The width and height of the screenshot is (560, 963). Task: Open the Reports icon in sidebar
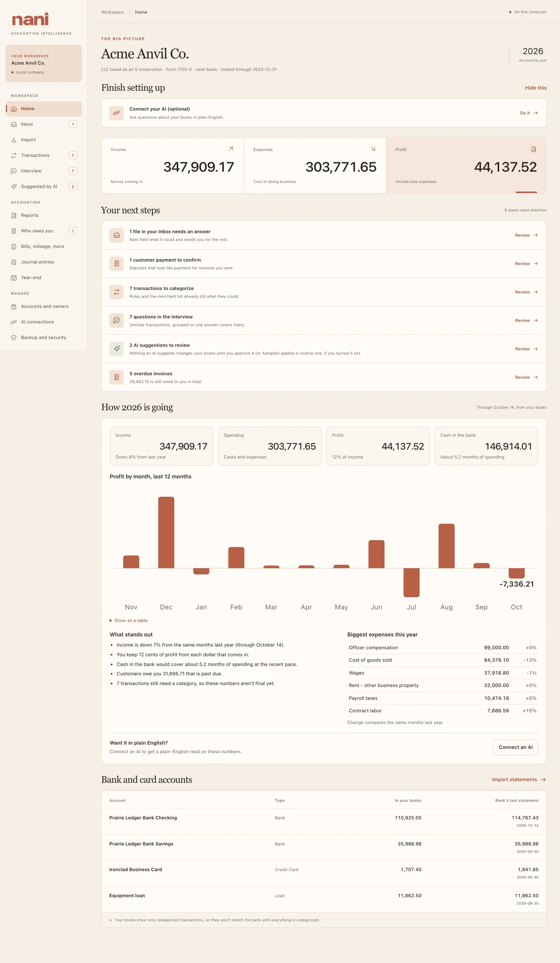(x=14, y=215)
